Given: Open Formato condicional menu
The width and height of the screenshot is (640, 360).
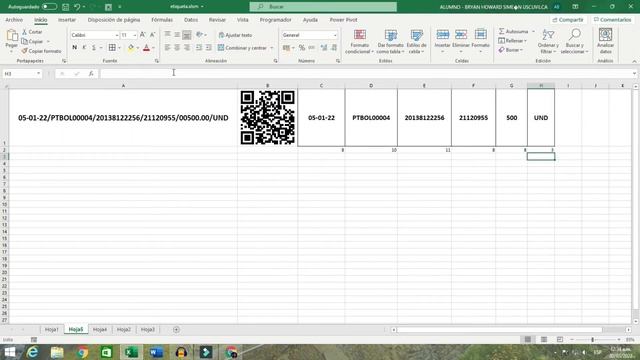Looking at the screenshot, I should (x=359, y=41).
